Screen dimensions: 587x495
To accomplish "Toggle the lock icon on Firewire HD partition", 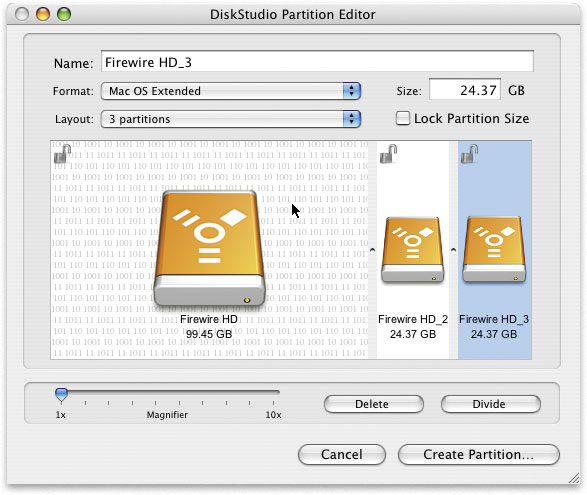I will click(62, 154).
